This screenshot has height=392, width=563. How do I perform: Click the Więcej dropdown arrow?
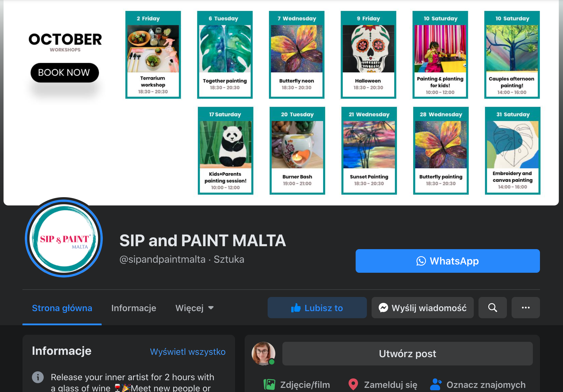coord(211,308)
